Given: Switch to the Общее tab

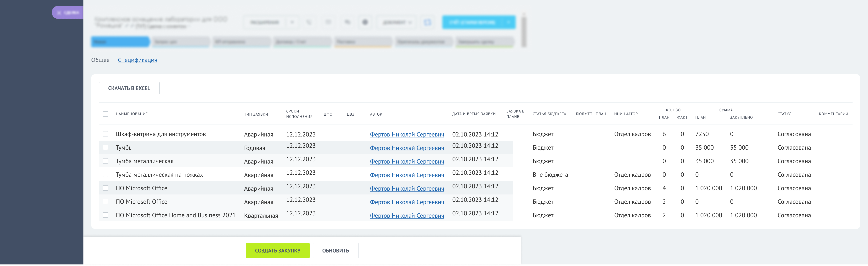Looking at the screenshot, I should pyautogui.click(x=100, y=60).
